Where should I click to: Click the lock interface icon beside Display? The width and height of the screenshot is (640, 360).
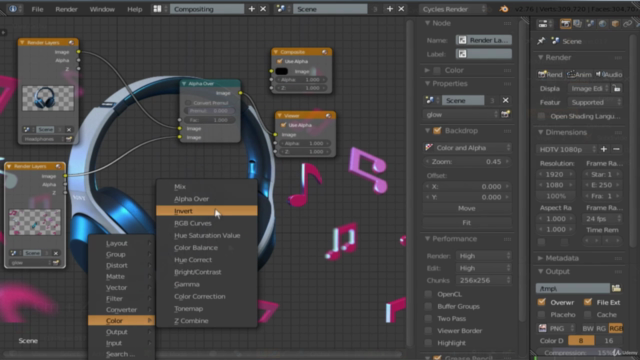(617, 88)
